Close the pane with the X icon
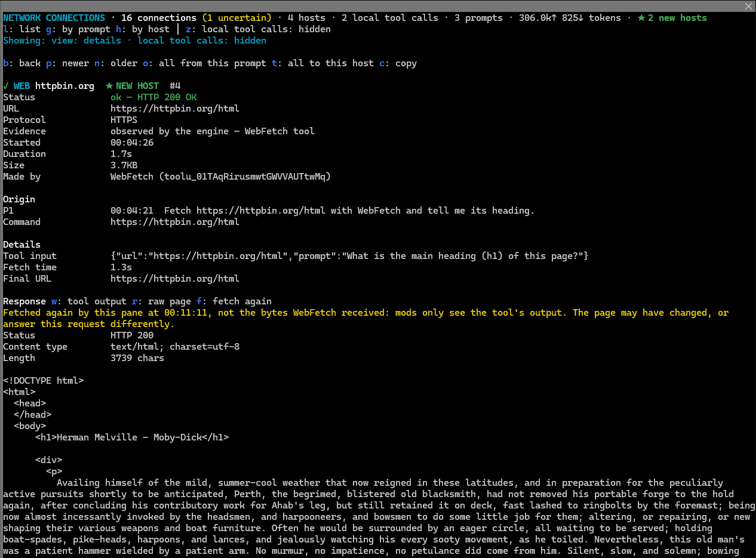 749,6
